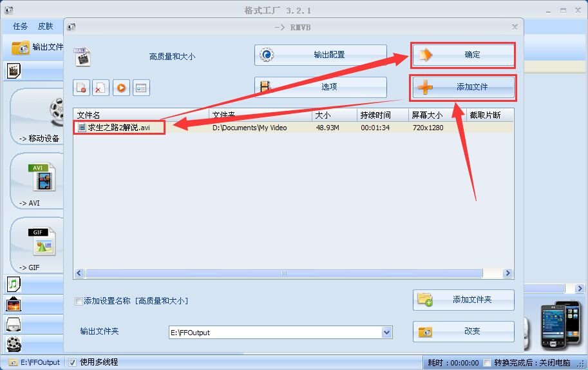The height and width of the screenshot is (370, 588).
Task: Click the orange play preview icon
Action: coord(121,88)
